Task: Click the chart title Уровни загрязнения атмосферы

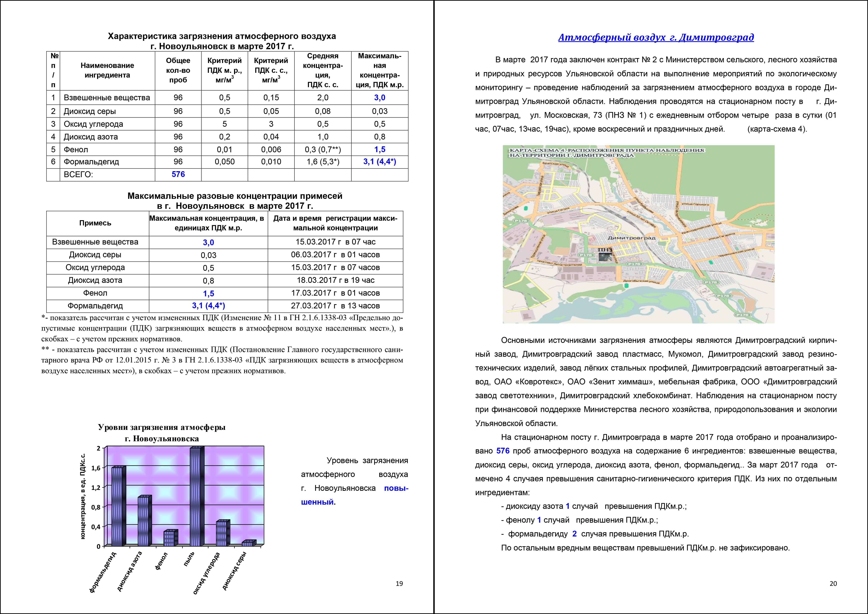Action: [162, 427]
